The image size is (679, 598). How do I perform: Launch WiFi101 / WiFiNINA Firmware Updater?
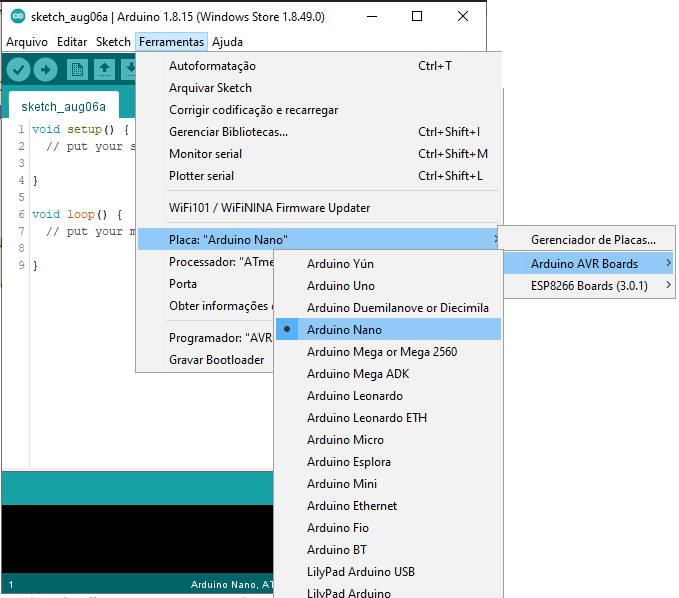click(320, 208)
